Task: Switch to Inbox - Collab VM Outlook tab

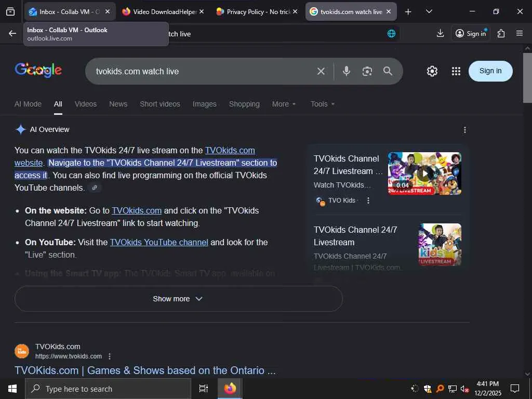Action: (70, 11)
